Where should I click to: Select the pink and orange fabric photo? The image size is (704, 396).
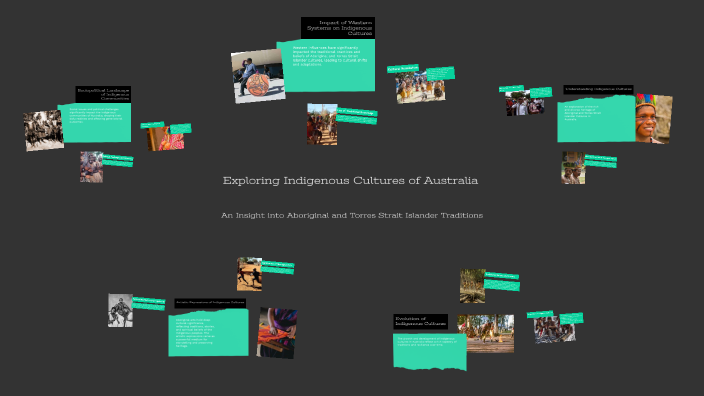(166, 138)
